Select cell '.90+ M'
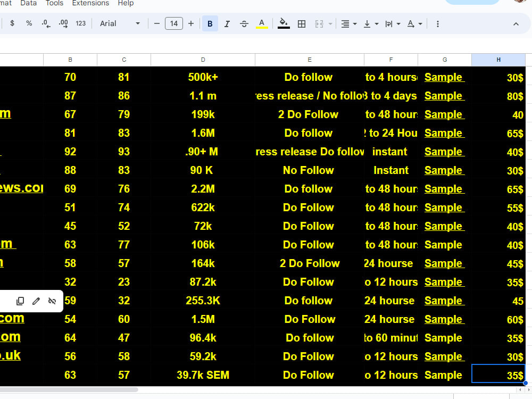The width and height of the screenshot is (532, 399). [203, 152]
